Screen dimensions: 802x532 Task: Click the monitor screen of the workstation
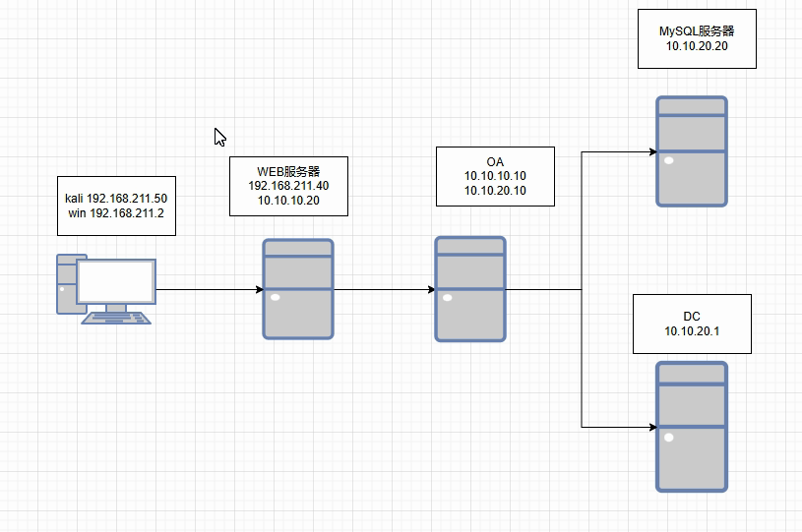(x=116, y=281)
